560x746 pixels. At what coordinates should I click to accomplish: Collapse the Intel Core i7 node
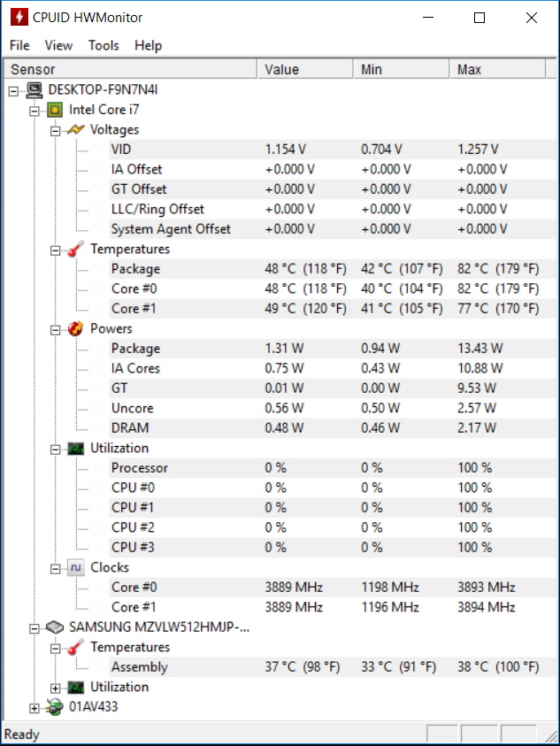pyautogui.click(x=35, y=111)
